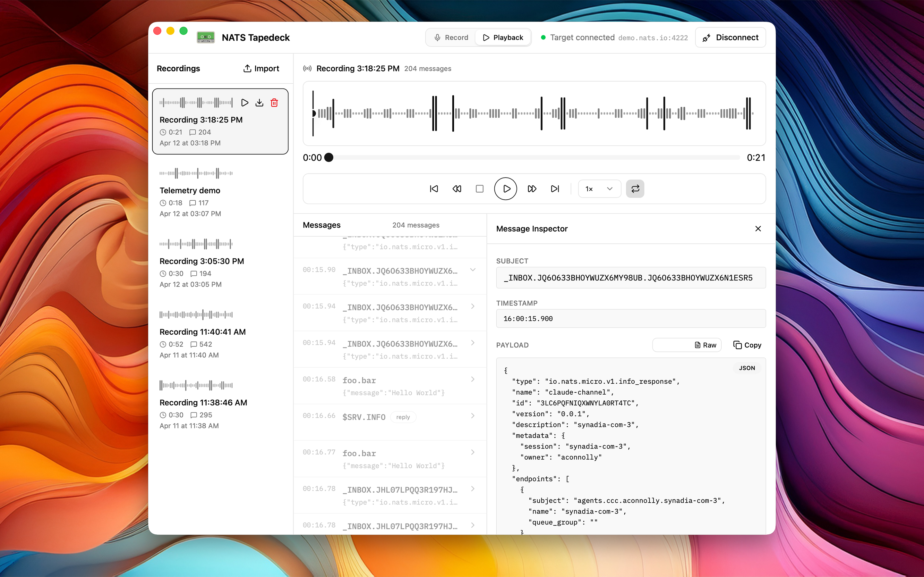Stop playback with the stop icon
Viewport: 924px width, 577px height.
[x=480, y=188]
